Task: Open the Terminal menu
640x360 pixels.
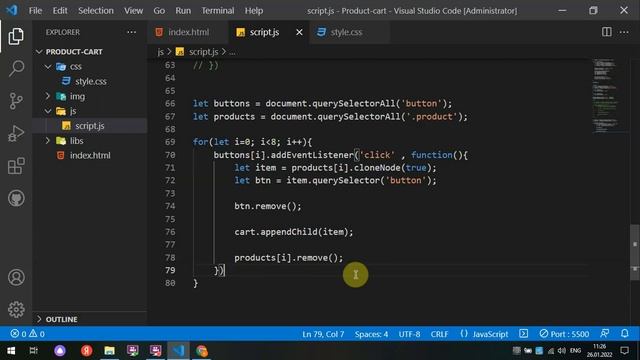Action: (x=218, y=11)
